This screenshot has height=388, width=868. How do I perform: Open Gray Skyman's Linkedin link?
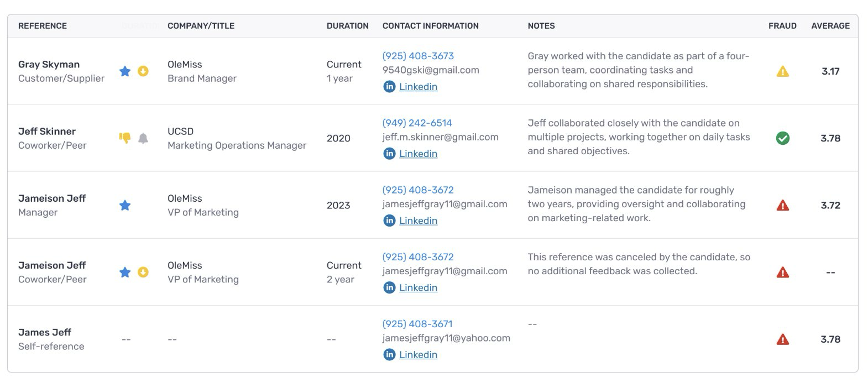(418, 87)
